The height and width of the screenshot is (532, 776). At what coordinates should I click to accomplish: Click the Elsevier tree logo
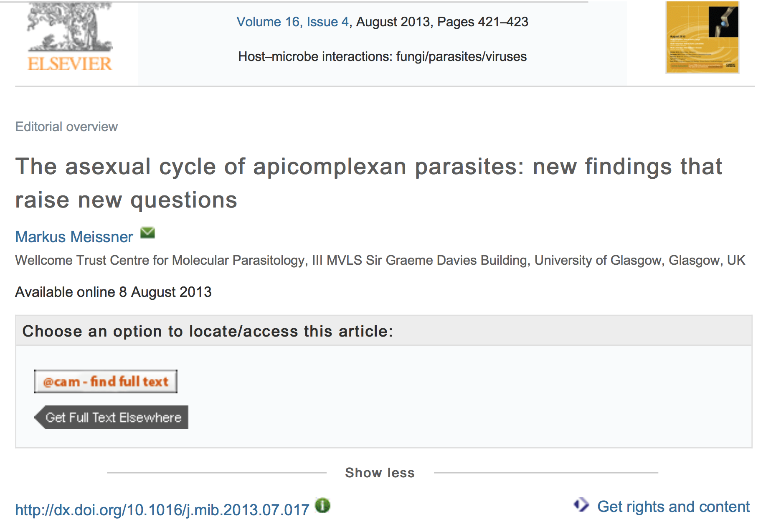70,27
